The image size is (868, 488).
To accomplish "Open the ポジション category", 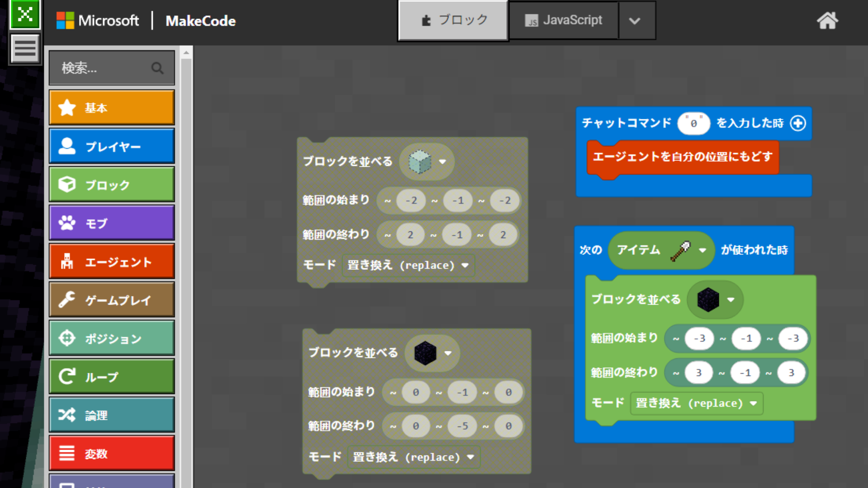I will pyautogui.click(x=112, y=338).
